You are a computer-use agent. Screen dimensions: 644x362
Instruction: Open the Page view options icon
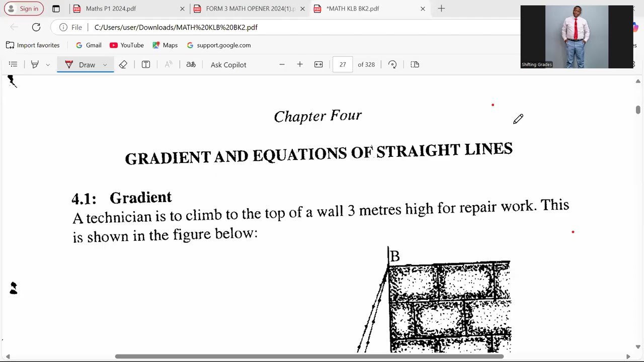click(415, 64)
